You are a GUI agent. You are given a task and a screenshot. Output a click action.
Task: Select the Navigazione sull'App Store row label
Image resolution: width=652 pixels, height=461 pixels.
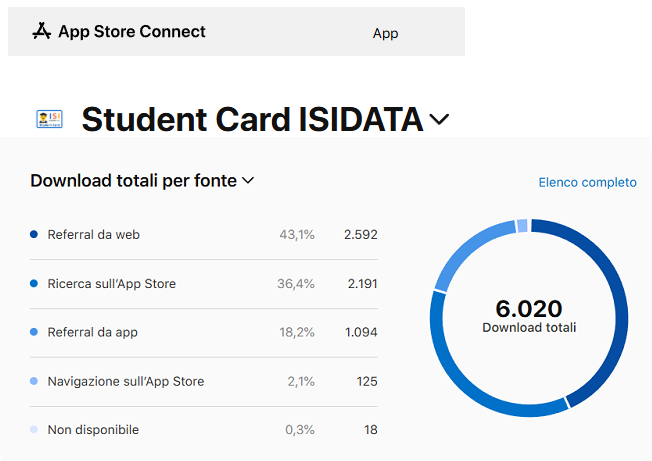[x=125, y=381]
